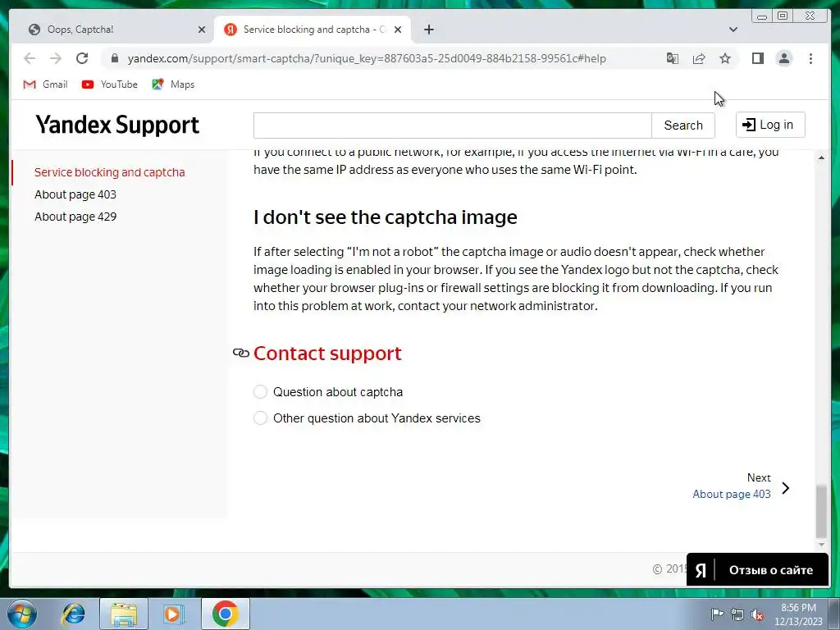Open the Windows Start menu
Screen dimensions: 840x630
(x=22, y=614)
